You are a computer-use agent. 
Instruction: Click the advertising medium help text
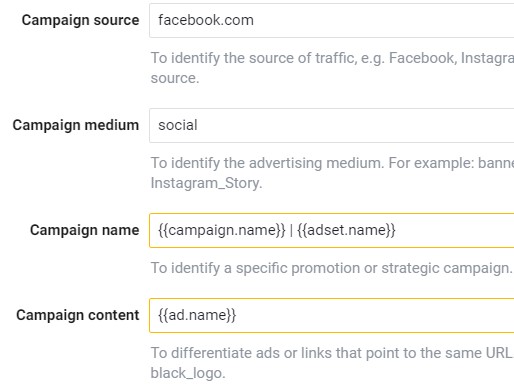332,173
